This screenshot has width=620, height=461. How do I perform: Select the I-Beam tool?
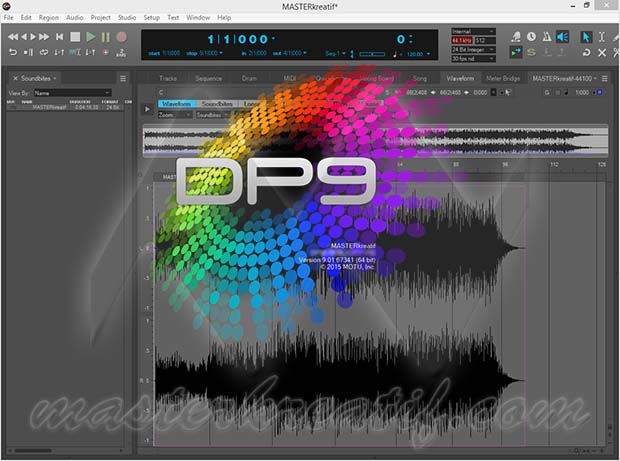click(x=601, y=37)
